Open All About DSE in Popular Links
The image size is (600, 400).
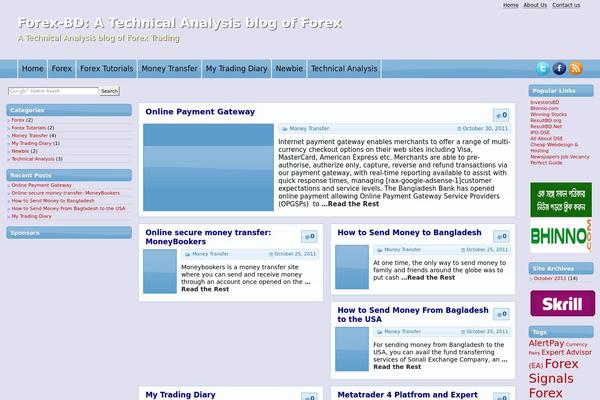[x=546, y=139]
